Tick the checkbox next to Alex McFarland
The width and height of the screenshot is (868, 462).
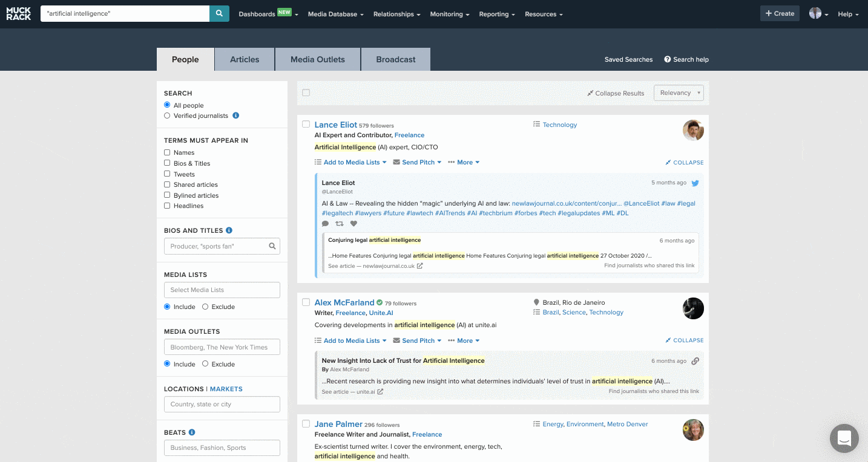306,302
